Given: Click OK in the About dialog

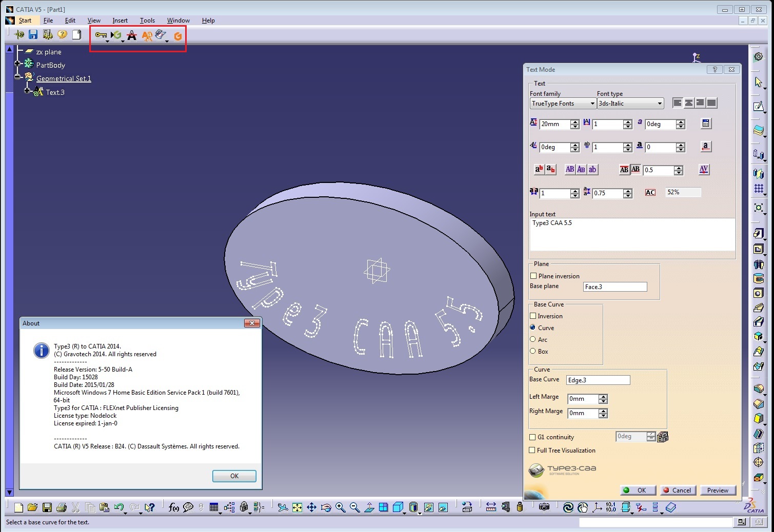Looking at the screenshot, I should tap(234, 476).
